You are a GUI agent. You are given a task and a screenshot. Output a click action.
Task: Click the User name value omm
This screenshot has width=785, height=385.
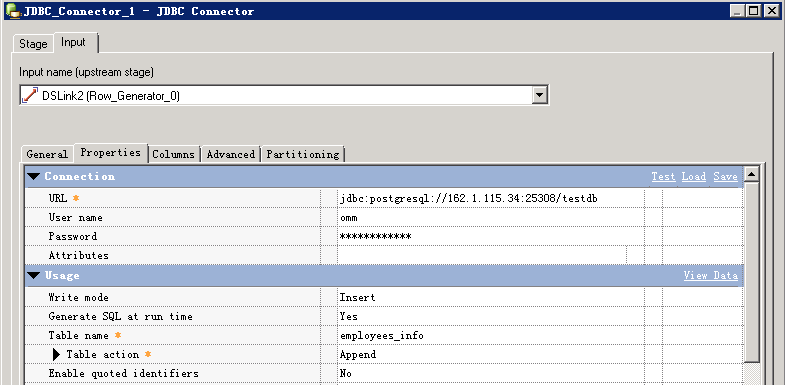(491, 217)
